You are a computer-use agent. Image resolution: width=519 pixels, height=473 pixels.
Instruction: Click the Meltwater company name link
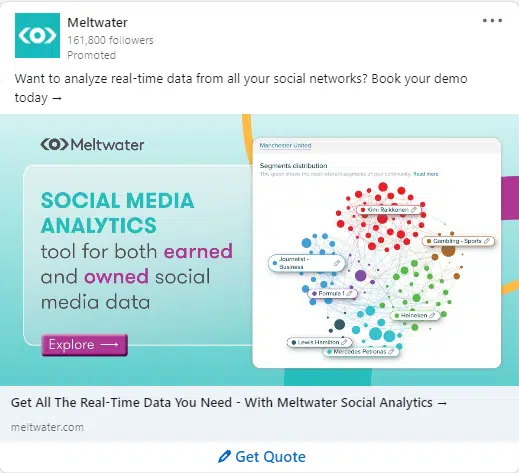tap(97, 23)
